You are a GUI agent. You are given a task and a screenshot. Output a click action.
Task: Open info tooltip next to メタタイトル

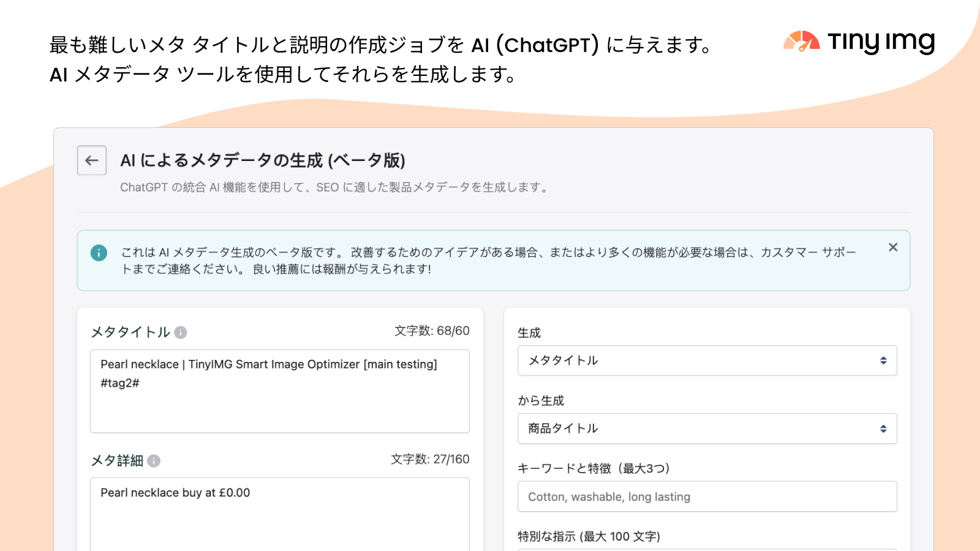pyautogui.click(x=181, y=332)
